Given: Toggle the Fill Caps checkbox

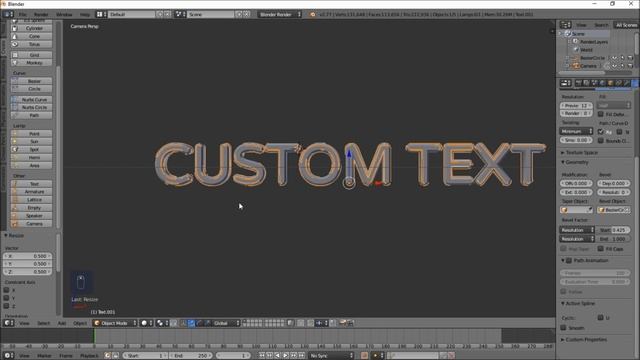Looking at the screenshot, I should pyautogui.click(x=601, y=248).
